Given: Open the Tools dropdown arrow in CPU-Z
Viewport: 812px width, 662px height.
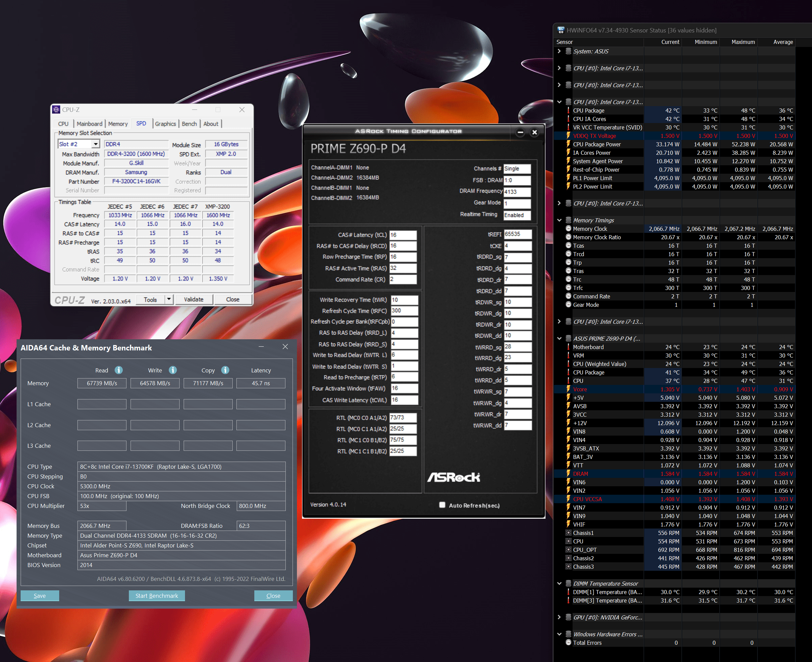Looking at the screenshot, I should (x=169, y=299).
